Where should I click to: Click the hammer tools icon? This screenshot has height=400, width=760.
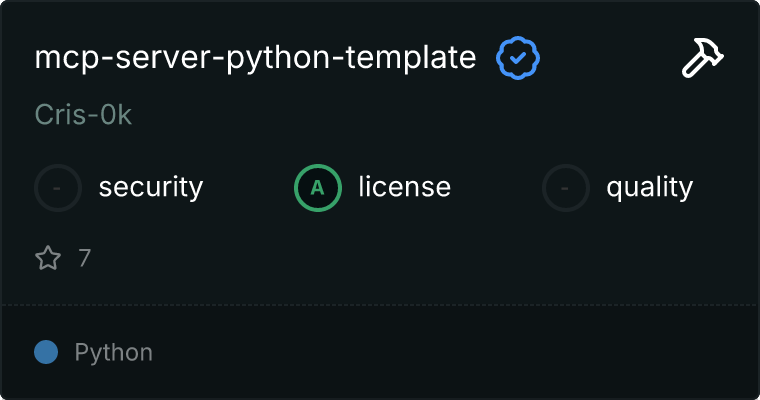point(703,58)
